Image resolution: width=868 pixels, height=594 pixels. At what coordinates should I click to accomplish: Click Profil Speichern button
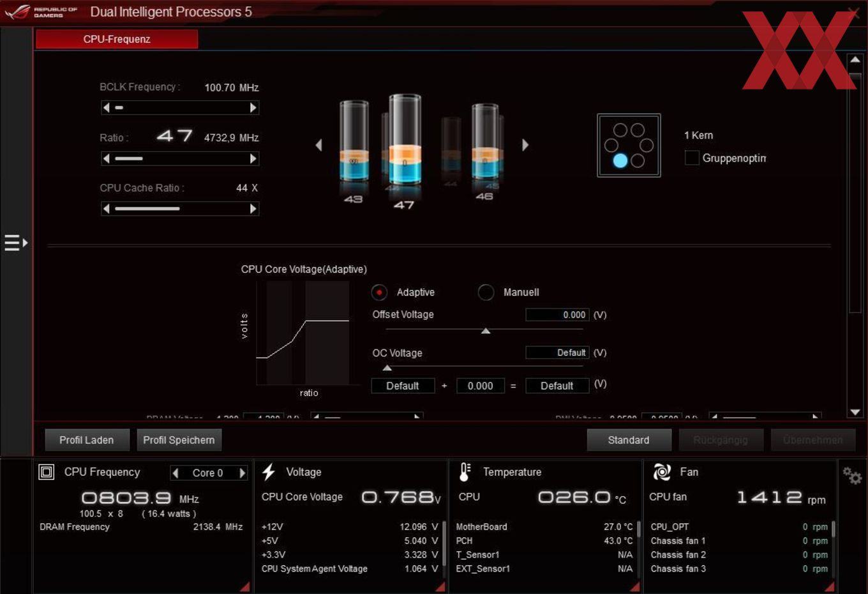point(179,440)
